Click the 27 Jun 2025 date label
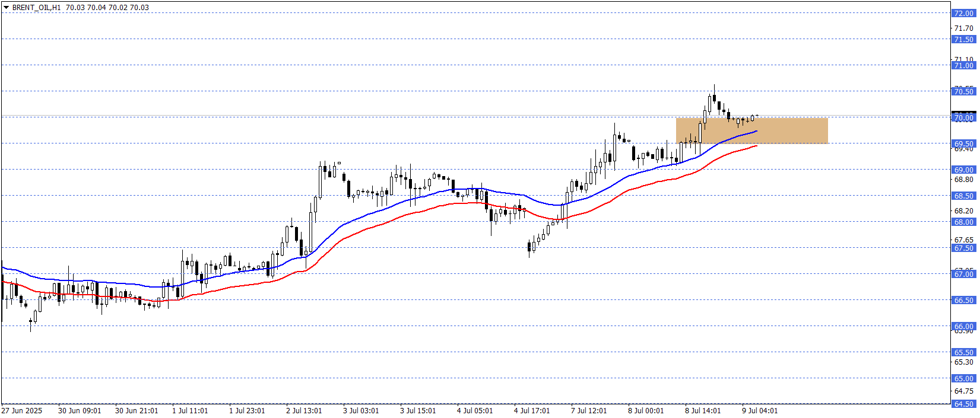The image size is (980, 418). pos(22,410)
